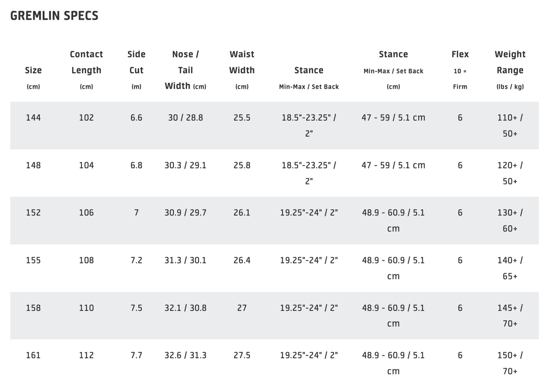The image size is (552, 392).
Task: Select the 7.5 side cut value
Action: tap(136, 308)
